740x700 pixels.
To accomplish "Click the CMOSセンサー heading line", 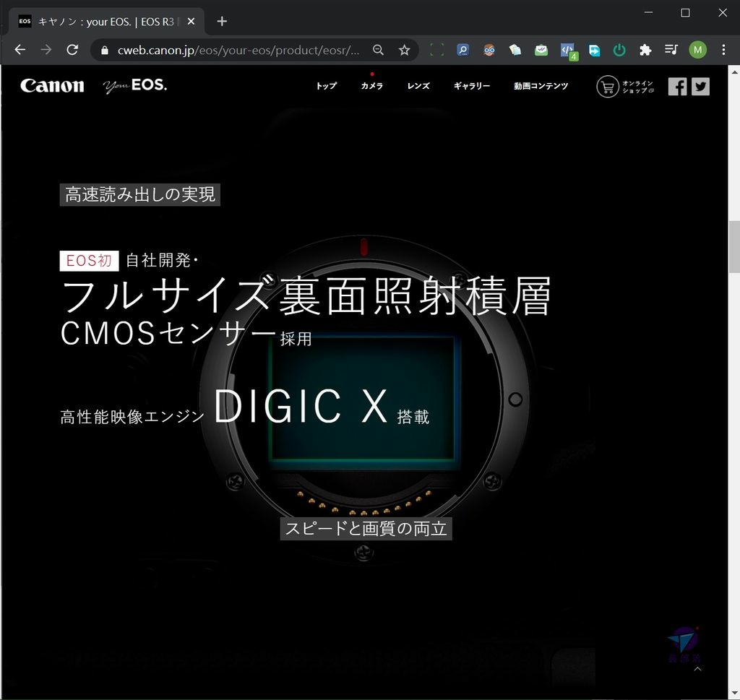I will pos(168,333).
